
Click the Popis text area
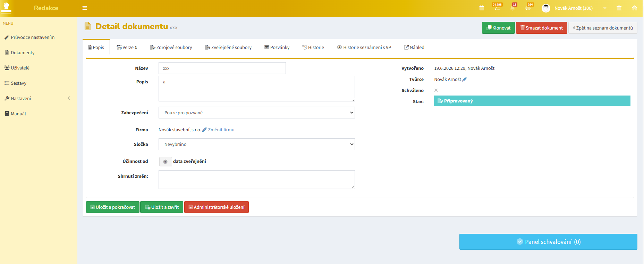257,89
